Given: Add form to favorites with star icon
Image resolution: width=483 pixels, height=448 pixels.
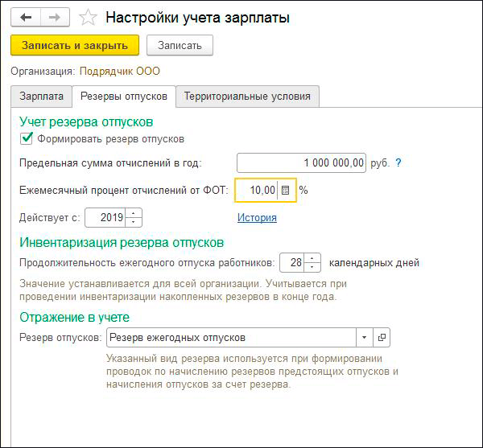Looking at the screenshot, I should [90, 17].
